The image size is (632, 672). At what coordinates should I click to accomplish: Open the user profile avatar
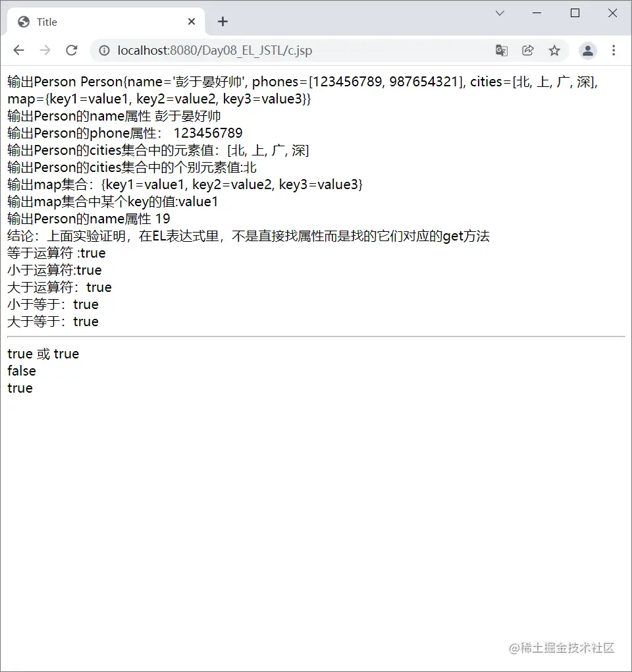pos(588,51)
